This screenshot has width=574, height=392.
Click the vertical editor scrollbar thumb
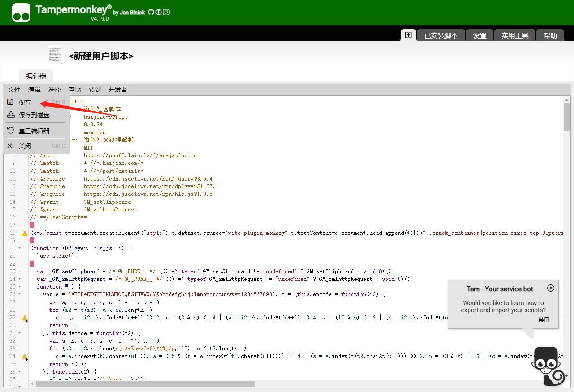point(567,117)
